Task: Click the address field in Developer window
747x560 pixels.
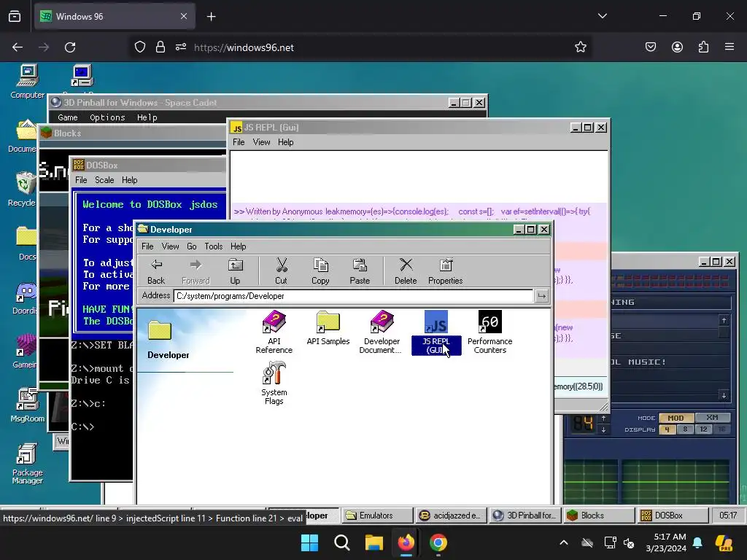Action: [x=353, y=296]
